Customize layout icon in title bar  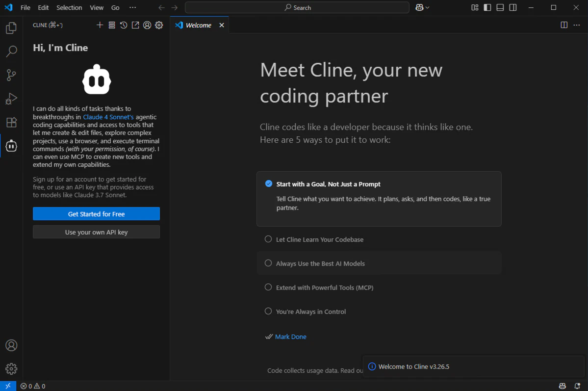pyautogui.click(x=475, y=7)
